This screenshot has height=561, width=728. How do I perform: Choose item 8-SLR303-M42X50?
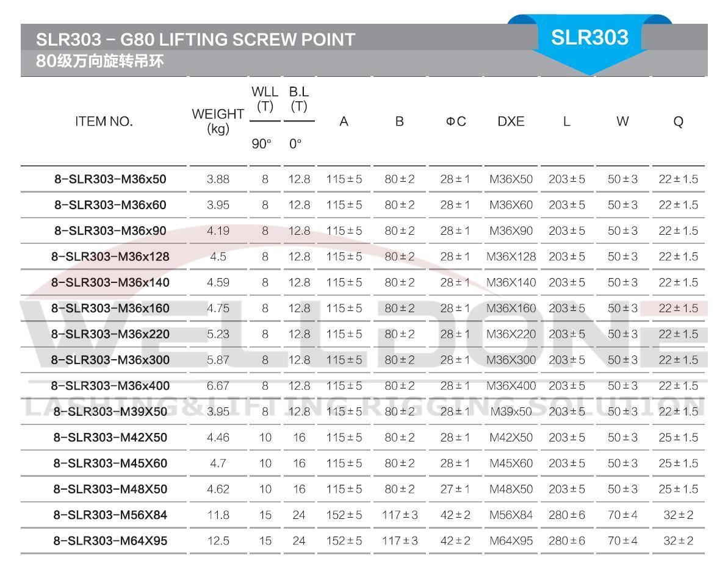110,438
